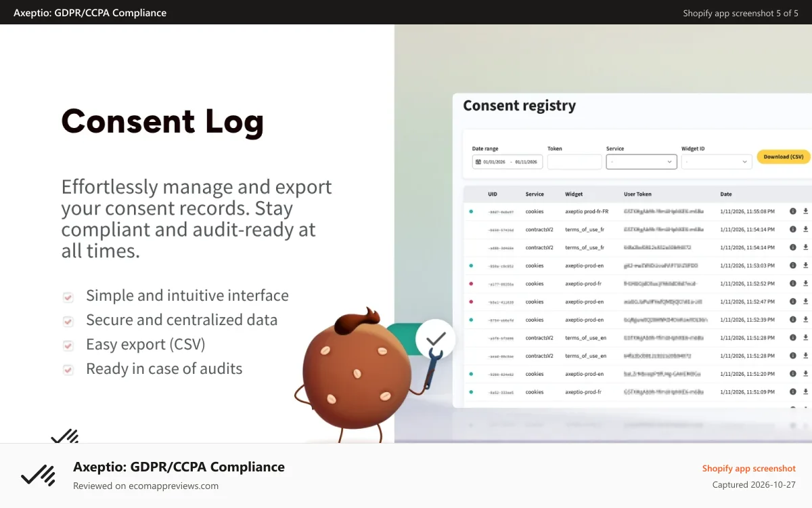Open the Date range picker field
The image size is (812, 508).
[x=507, y=162]
